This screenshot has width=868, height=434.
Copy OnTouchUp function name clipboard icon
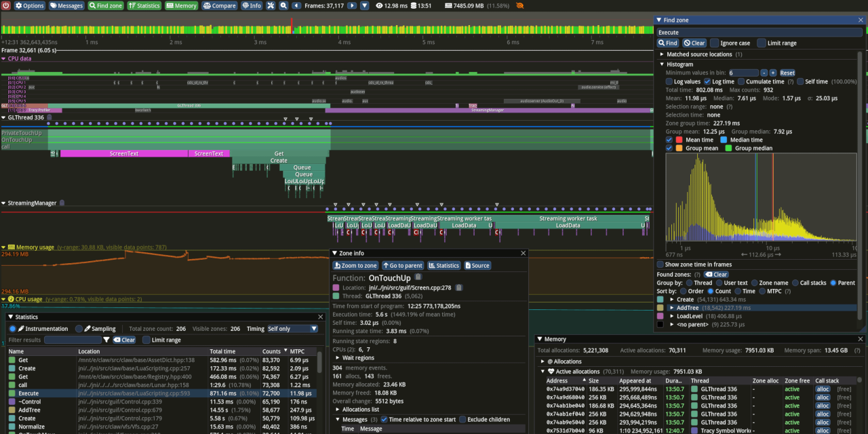418,277
